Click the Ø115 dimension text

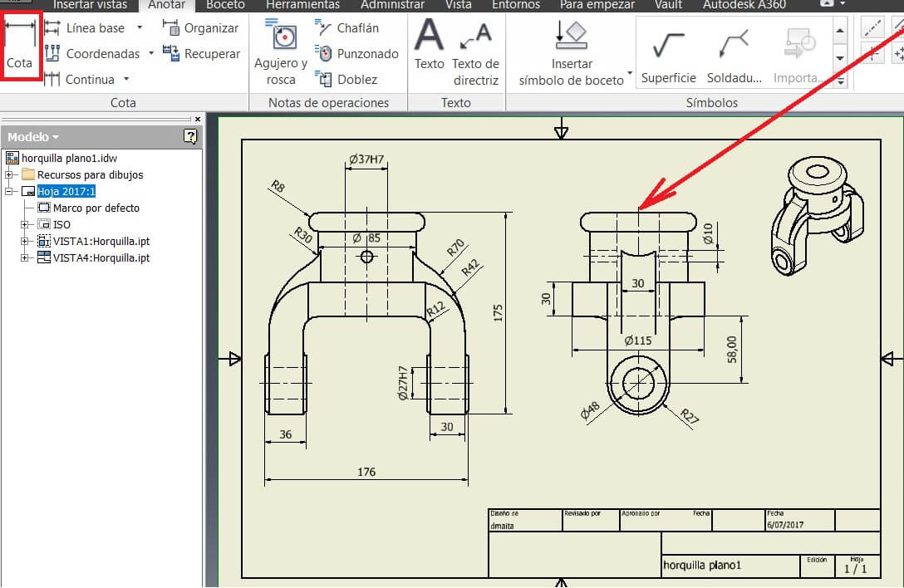(x=637, y=341)
